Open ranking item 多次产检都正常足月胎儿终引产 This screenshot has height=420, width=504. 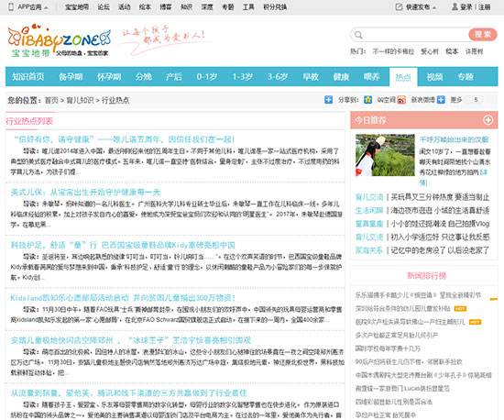(396, 335)
